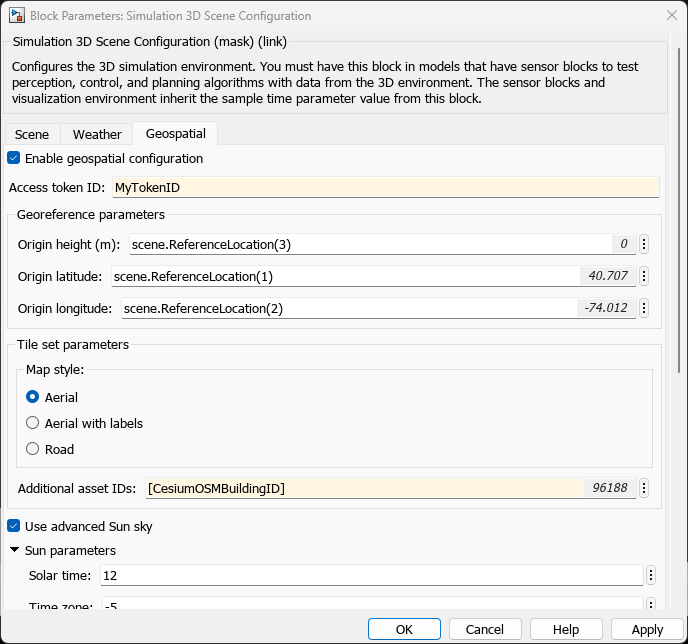This screenshot has height=644, width=688.
Task: Disable the geospatial configuration checkbox
Action: 14,158
